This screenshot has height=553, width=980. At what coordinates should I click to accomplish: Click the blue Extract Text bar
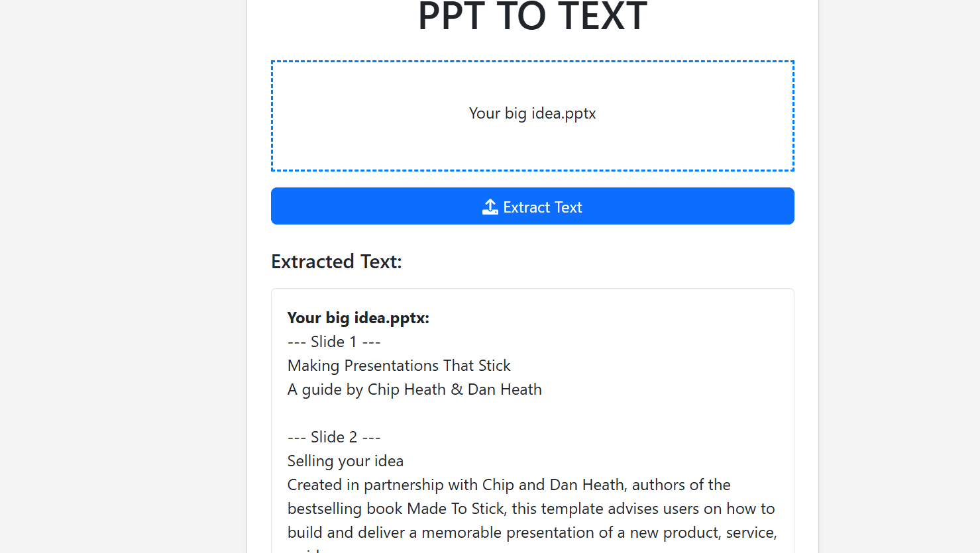[532, 206]
